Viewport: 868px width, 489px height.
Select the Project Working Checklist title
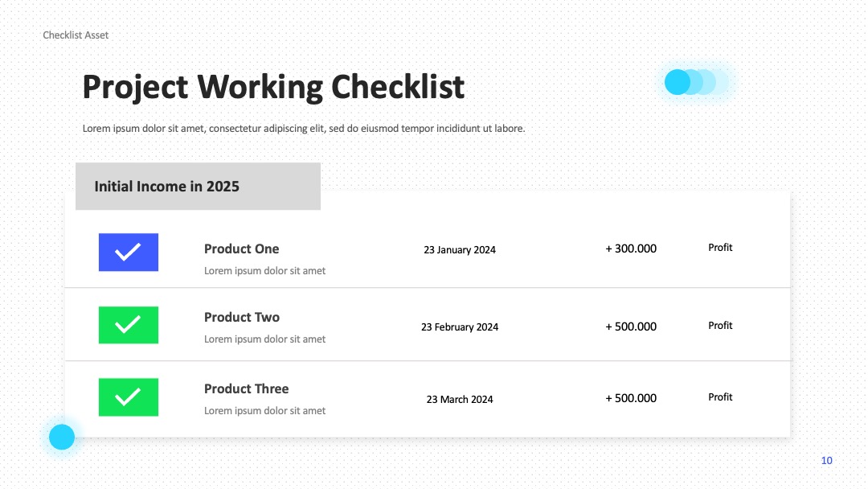[273, 87]
